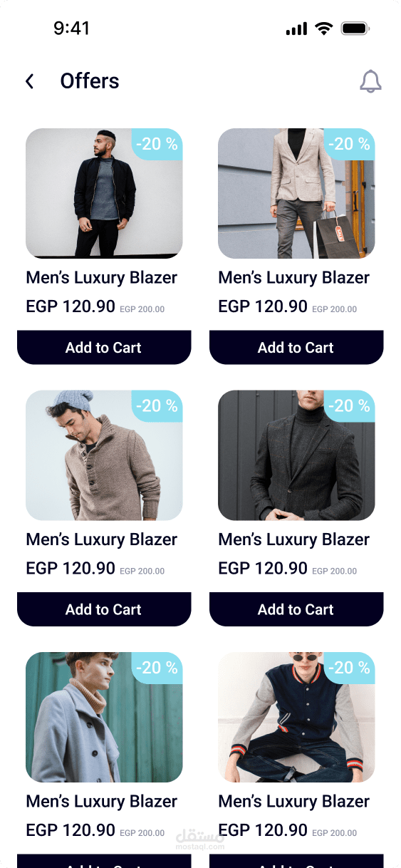
Task: Open the beanie and brown sweater photo
Action: (104, 455)
